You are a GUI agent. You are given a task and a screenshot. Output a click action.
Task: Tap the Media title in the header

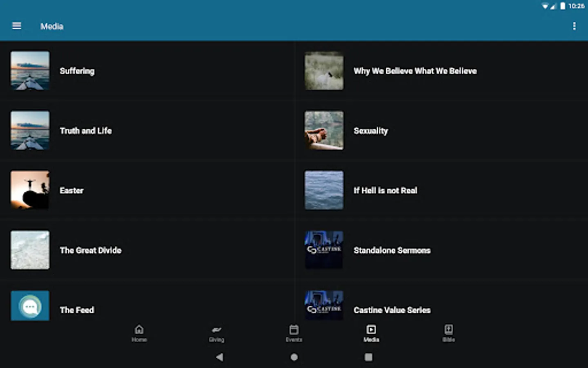coord(52,26)
